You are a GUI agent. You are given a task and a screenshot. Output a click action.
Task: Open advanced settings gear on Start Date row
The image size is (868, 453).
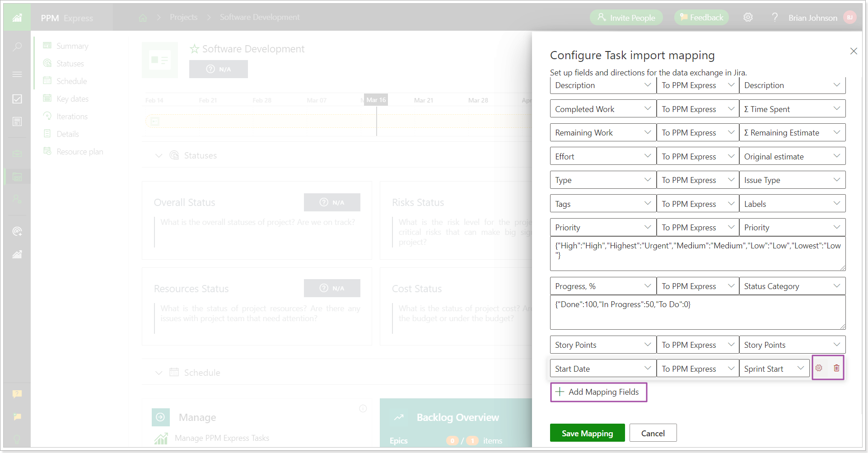(819, 368)
